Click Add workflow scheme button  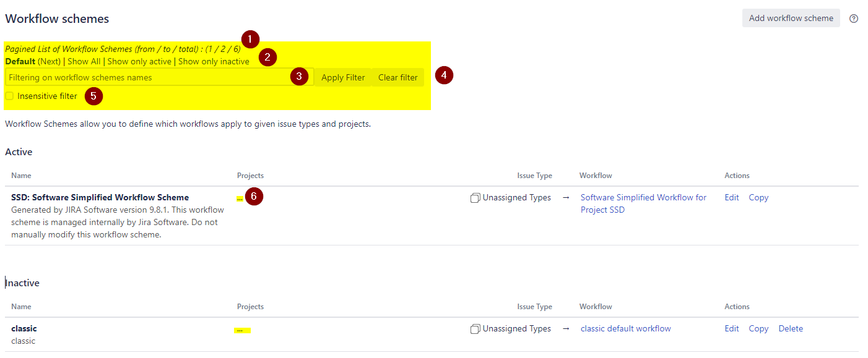pos(791,18)
